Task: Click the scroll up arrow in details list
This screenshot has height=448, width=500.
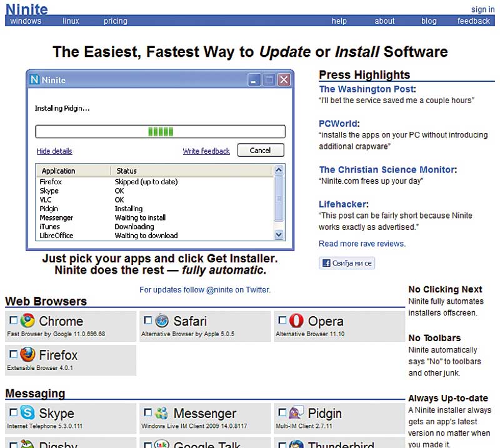Action: click(279, 170)
